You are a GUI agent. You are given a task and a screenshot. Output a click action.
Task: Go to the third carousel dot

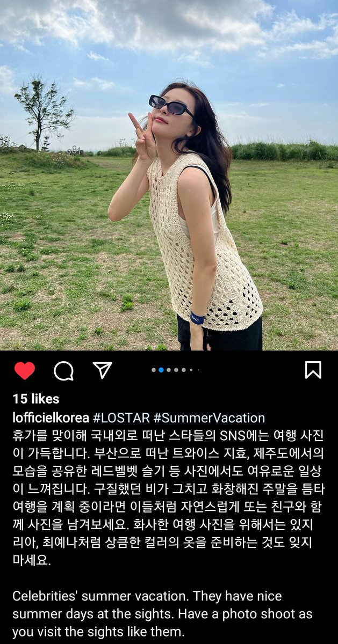point(169,370)
